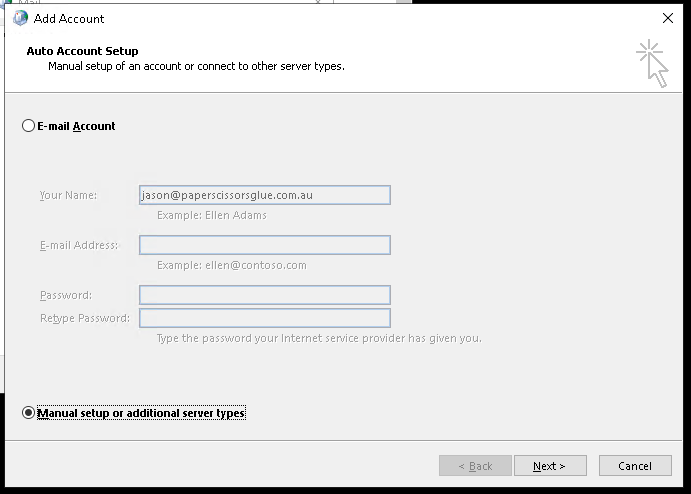Click the Cancel button
The width and height of the screenshot is (691, 494).
(634, 466)
